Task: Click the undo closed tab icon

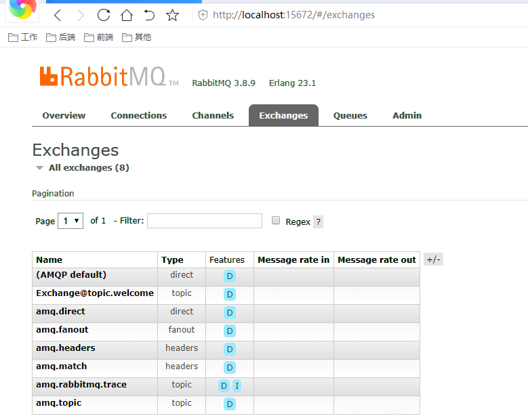Action: [149, 15]
